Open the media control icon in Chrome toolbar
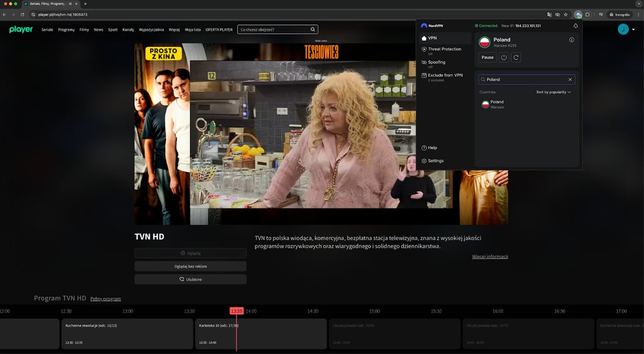 tap(601, 14)
